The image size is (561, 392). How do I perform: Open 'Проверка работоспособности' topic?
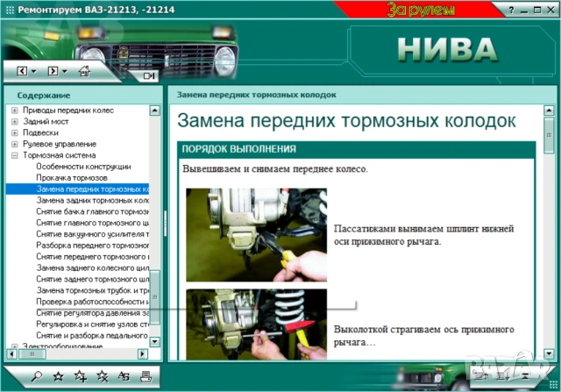coord(92,302)
